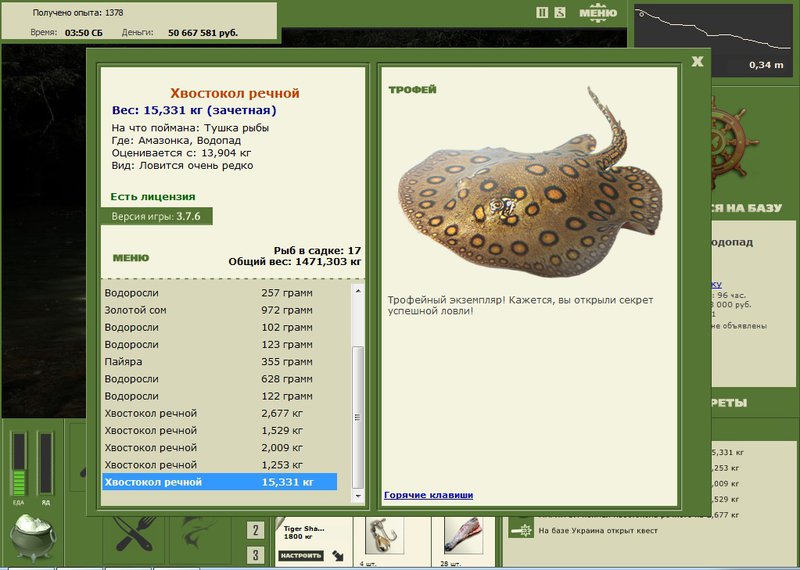Click the НАСТРОИТЬ button for Tiger Shark rod
This screenshot has height=570, width=800.
pos(301,555)
